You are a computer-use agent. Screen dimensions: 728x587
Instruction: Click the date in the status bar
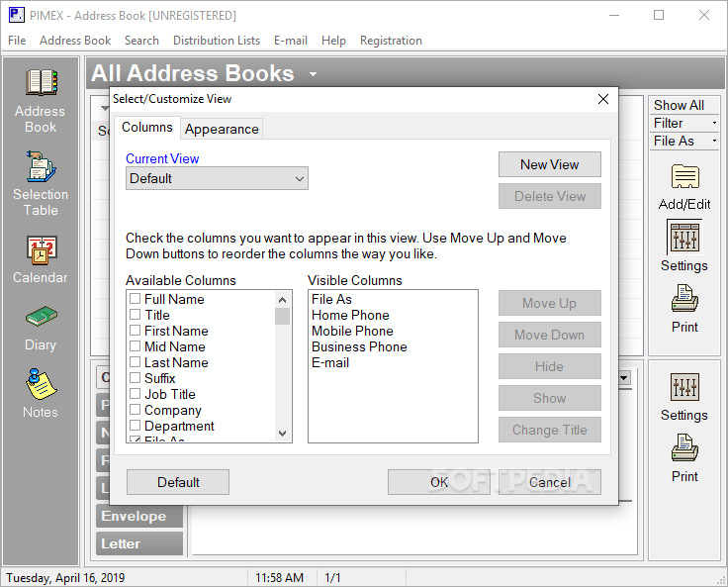pos(65,578)
